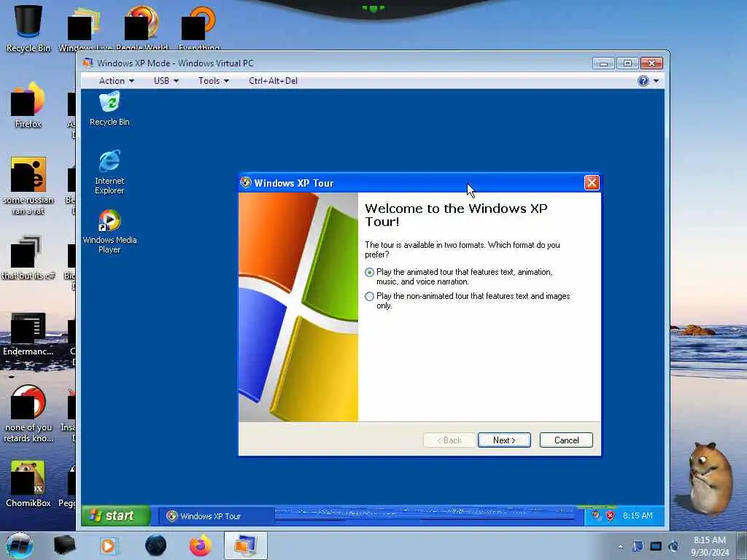This screenshot has width=747, height=560.
Task: Send Ctrl+Alt+Del to the virtual machine
Action: click(273, 81)
